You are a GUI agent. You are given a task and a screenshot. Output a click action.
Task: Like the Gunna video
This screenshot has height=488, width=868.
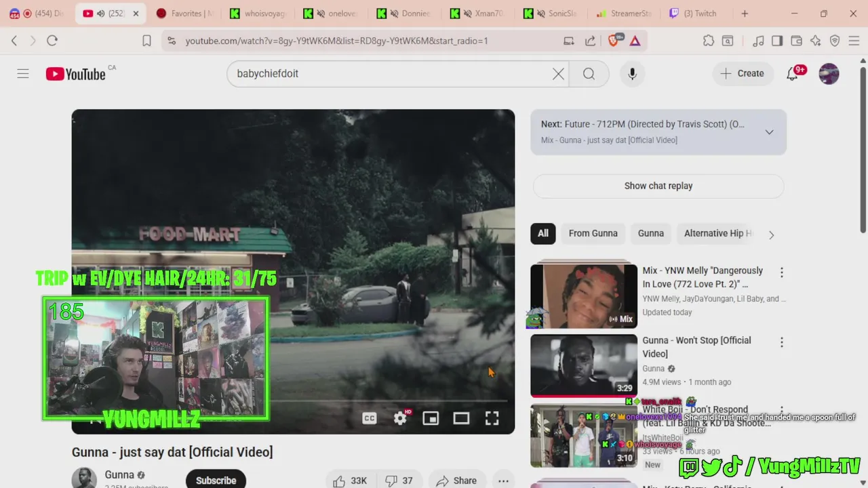[350, 481]
